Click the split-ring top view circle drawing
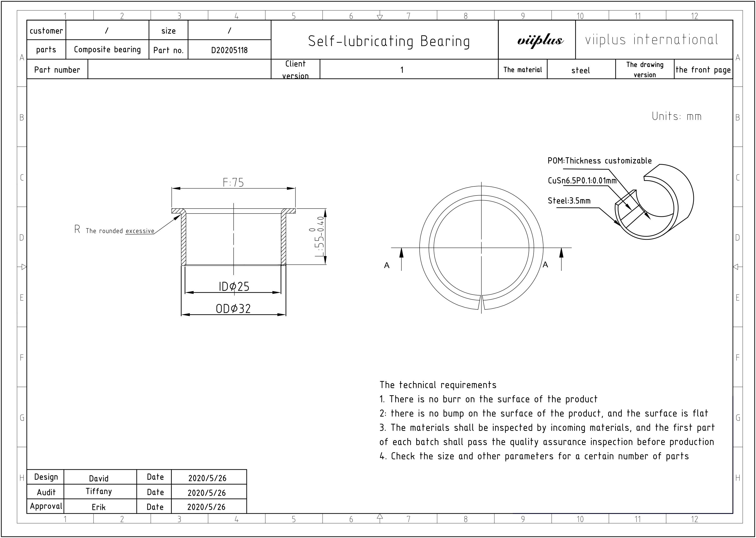756x538 pixels. (x=481, y=248)
